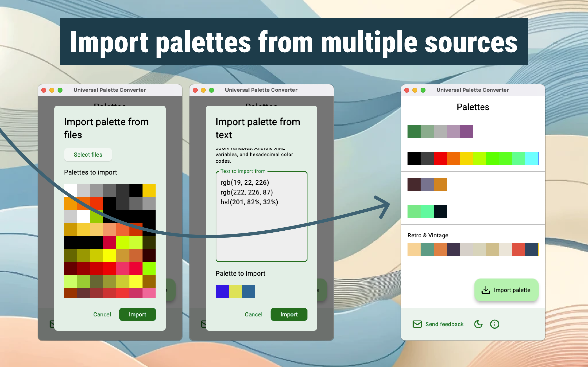Screen dimensions: 588x367
Task: Open the green-to-purple palette at the top
Action: [x=440, y=132]
